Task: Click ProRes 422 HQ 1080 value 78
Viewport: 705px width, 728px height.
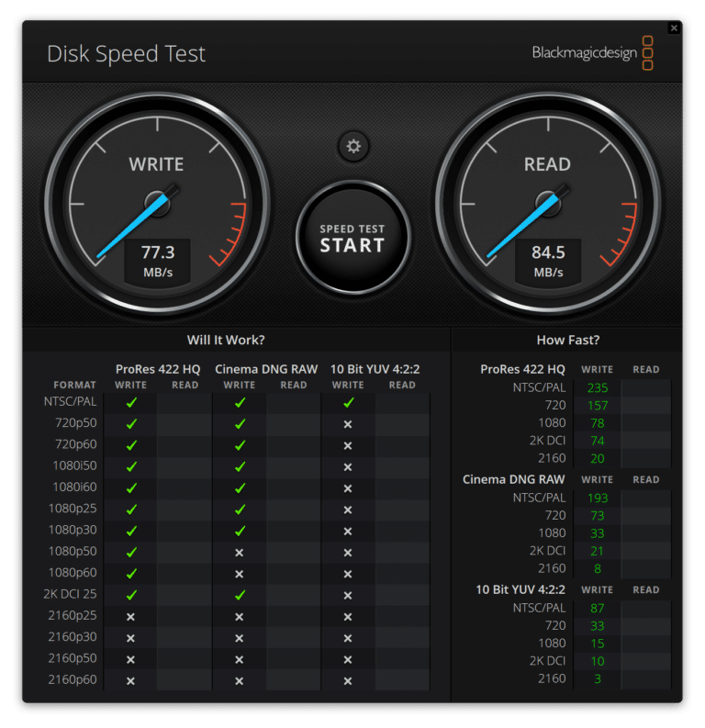Action: [598, 423]
